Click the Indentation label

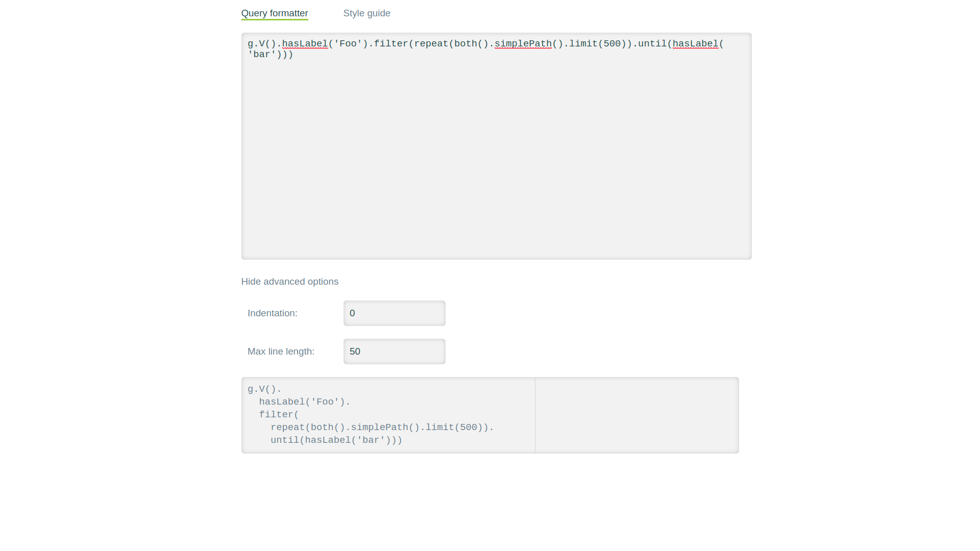(x=272, y=313)
